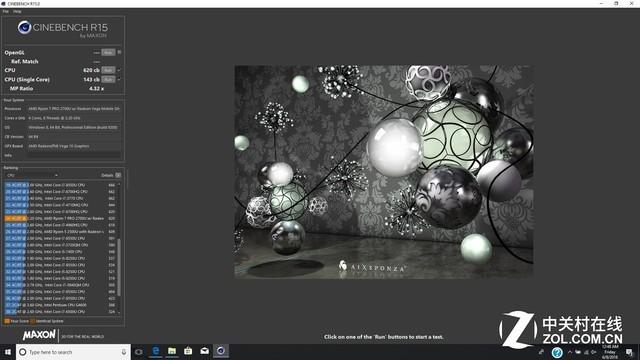Screen dimensions: 640x360
Task: Click the MP Ratio value 4.32 x
Action: (x=96, y=88)
